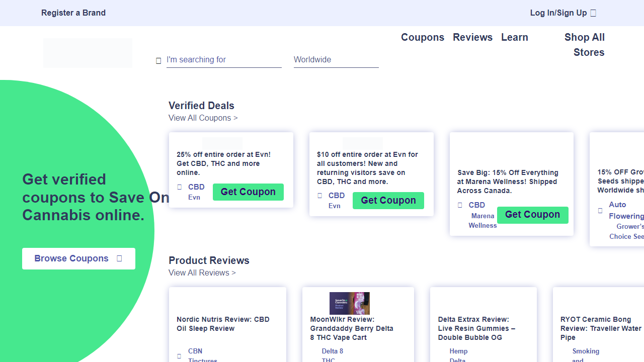
Task: Click the search icon beside the search field
Action: (158, 61)
